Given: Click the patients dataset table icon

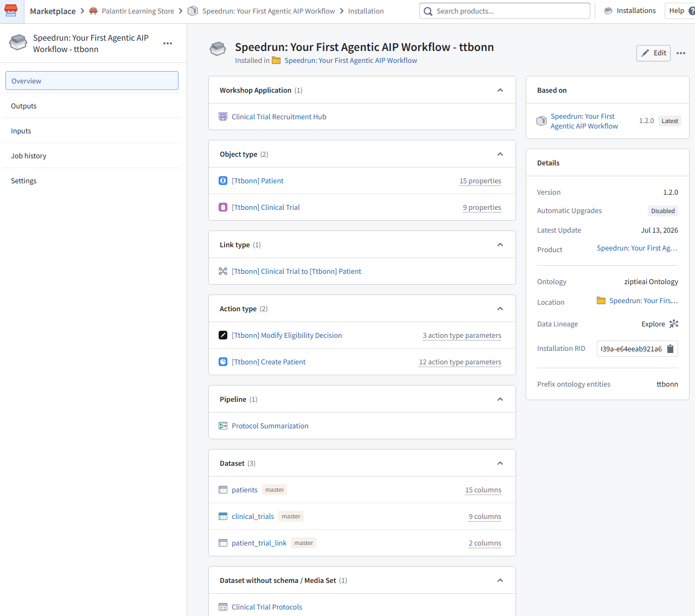Looking at the screenshot, I should (x=223, y=490).
